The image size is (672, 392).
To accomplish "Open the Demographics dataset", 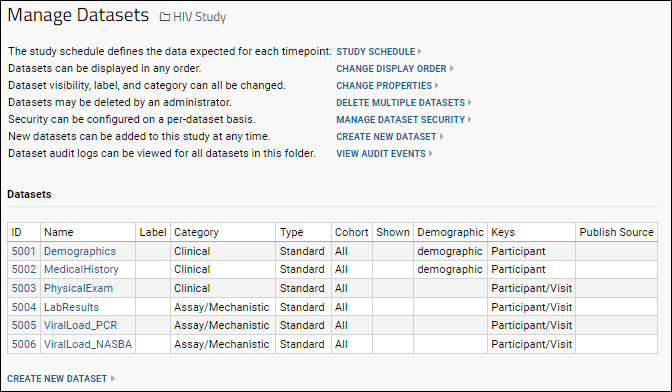I will tap(80, 251).
